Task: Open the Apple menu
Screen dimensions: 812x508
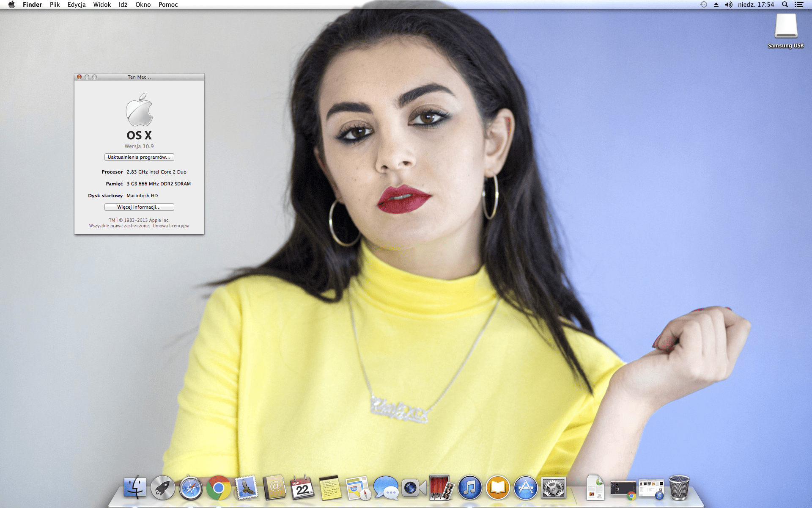Action: pyautogui.click(x=11, y=5)
